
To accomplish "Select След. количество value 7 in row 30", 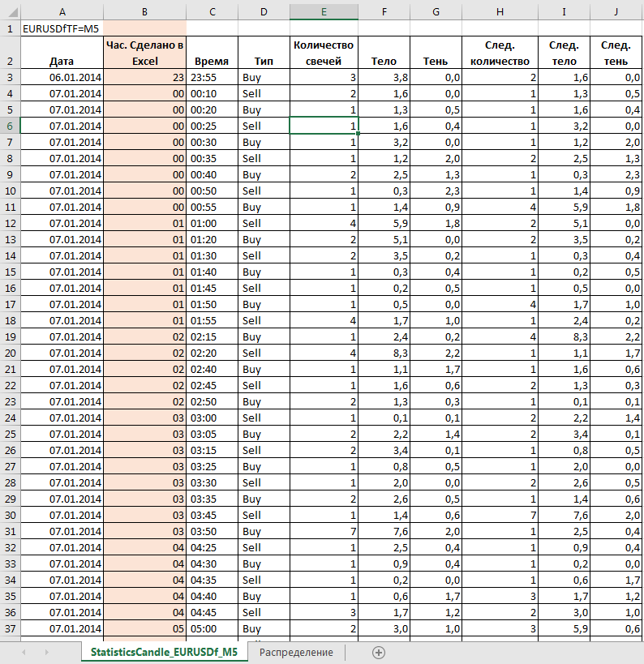I will pos(500,515).
